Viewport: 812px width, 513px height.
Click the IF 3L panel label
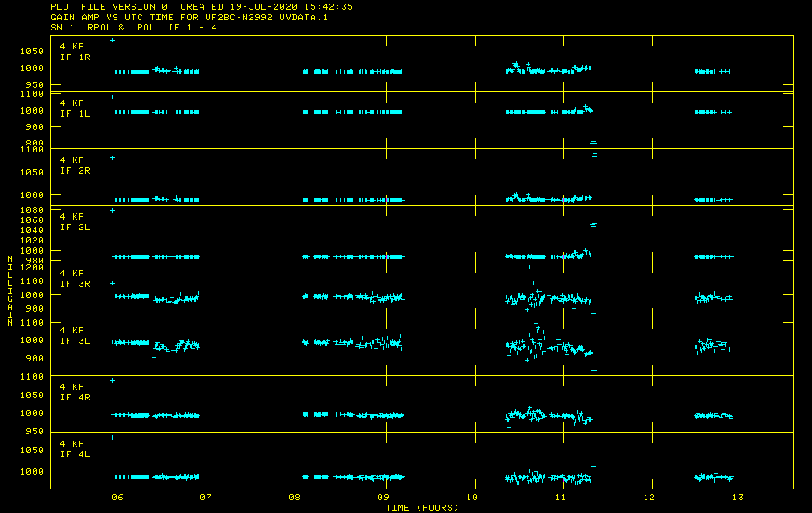pyautogui.click(x=75, y=341)
